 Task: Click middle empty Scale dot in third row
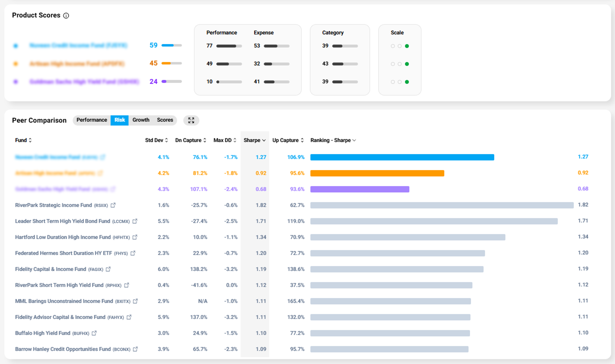[400, 82]
